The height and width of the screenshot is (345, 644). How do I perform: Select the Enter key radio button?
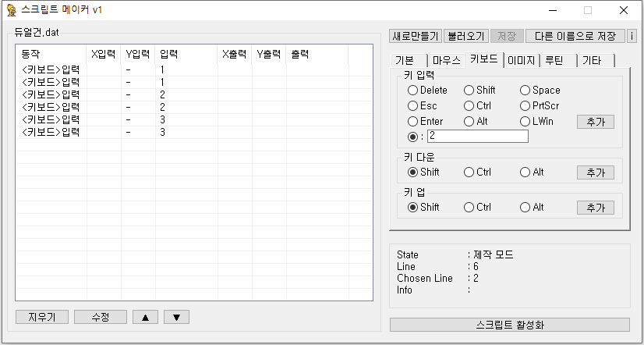point(426,121)
